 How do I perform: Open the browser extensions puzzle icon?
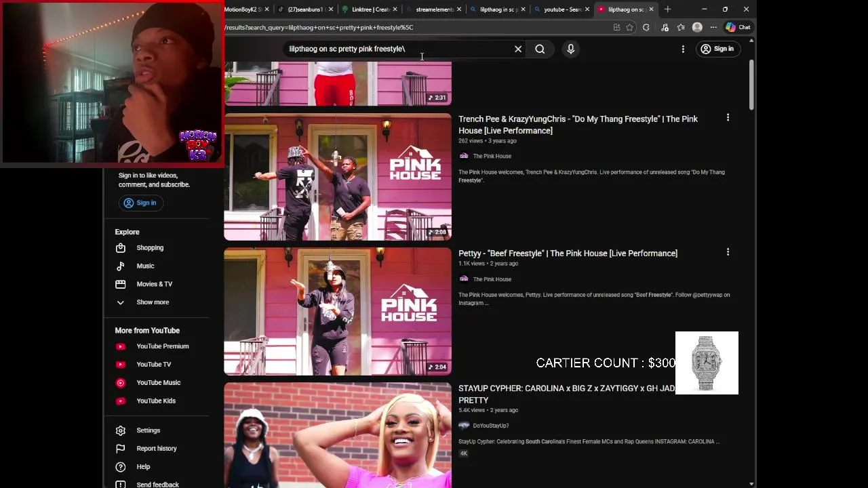(x=646, y=28)
